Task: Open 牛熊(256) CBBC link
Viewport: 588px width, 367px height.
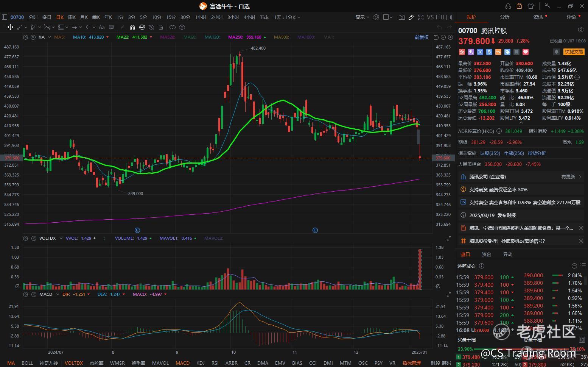Action: [514, 153]
